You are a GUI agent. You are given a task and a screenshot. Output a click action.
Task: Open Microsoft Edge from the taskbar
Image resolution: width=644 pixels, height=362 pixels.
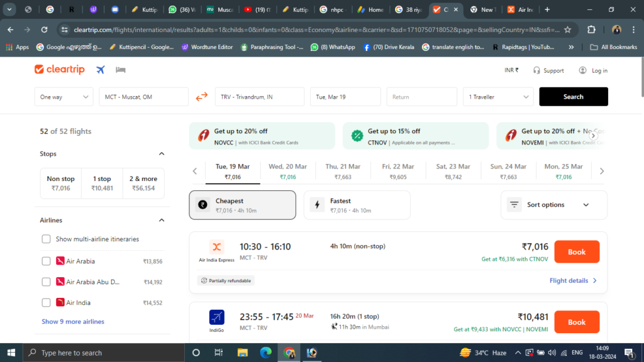click(265, 353)
